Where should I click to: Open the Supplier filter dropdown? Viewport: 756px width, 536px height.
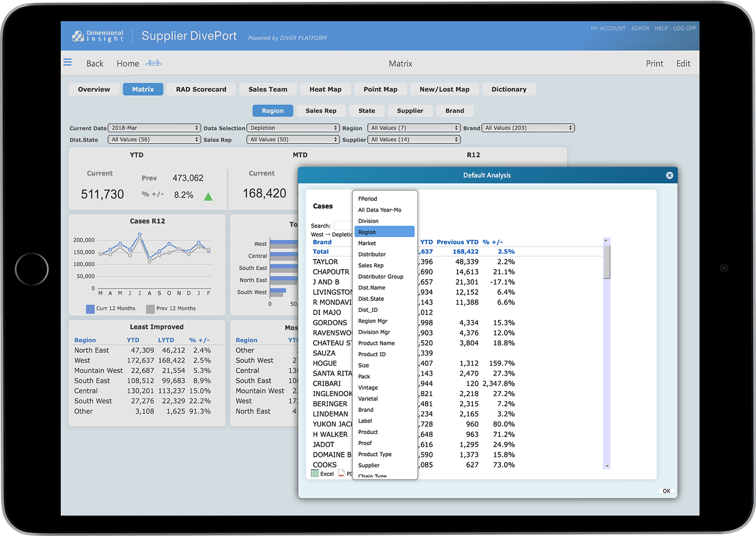(x=414, y=139)
